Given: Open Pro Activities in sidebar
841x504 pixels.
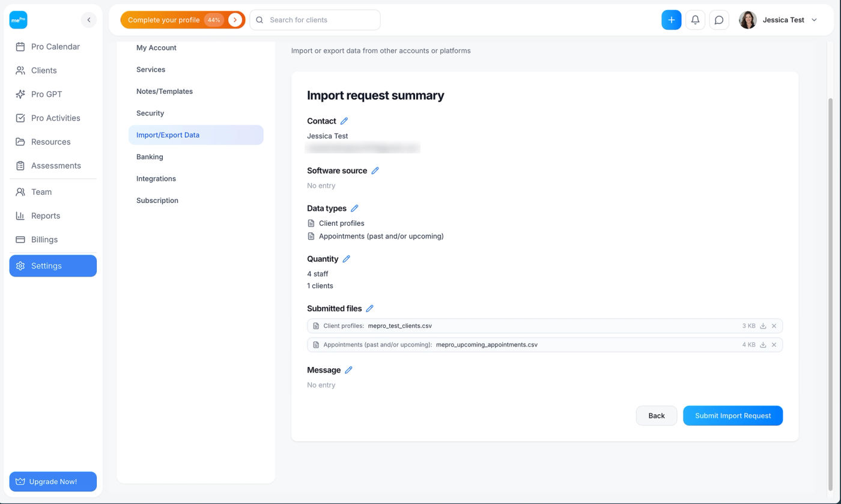Looking at the screenshot, I should click(53, 118).
